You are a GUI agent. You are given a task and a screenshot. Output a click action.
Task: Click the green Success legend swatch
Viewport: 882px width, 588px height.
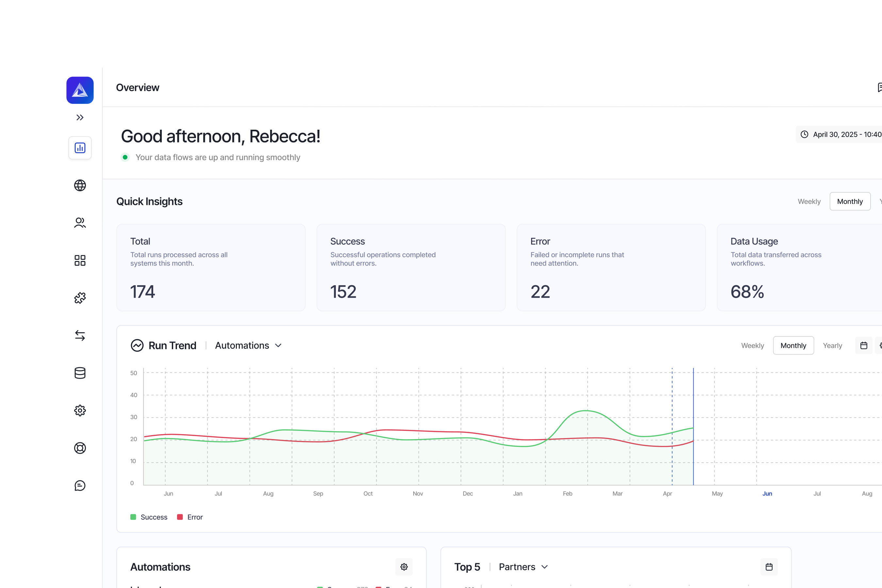click(133, 517)
